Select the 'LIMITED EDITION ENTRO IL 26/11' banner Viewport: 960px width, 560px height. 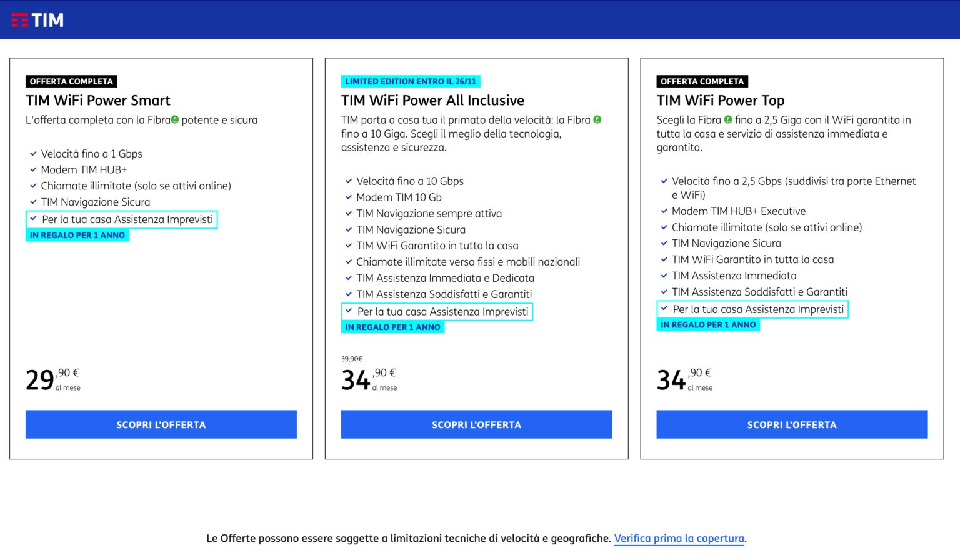point(411,81)
